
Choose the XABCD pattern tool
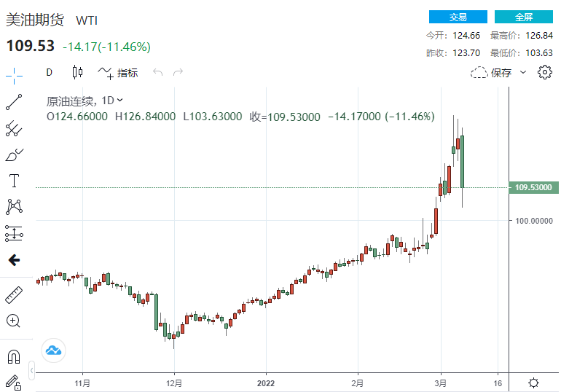tap(14, 207)
